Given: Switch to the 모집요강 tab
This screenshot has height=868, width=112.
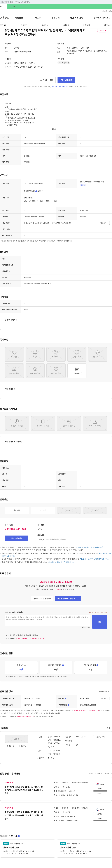Looking at the screenshot, I should (x=3, y=25).
